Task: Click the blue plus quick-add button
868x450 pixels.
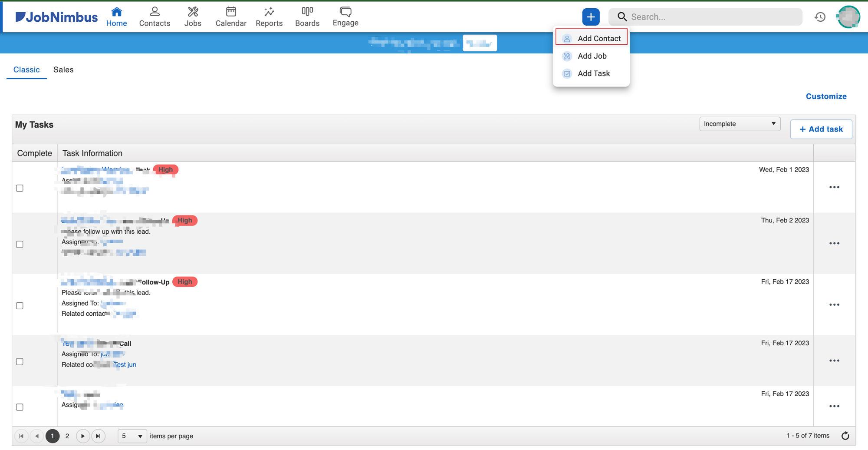Action: (x=591, y=17)
